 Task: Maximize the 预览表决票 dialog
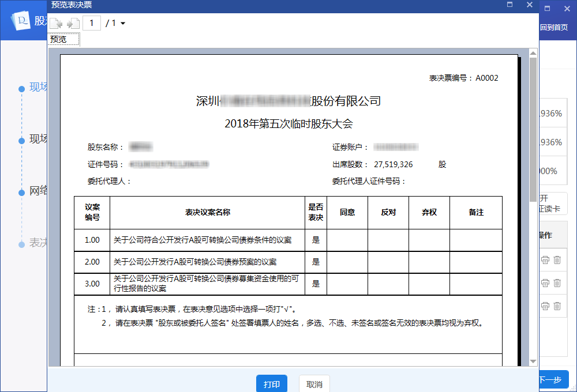[509, 5]
